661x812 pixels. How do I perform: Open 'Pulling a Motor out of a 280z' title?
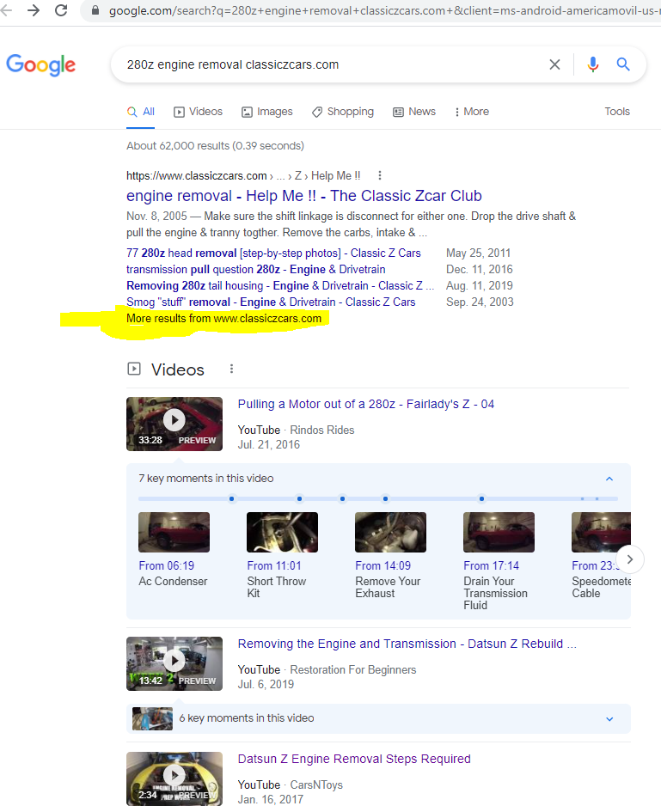pyautogui.click(x=365, y=404)
